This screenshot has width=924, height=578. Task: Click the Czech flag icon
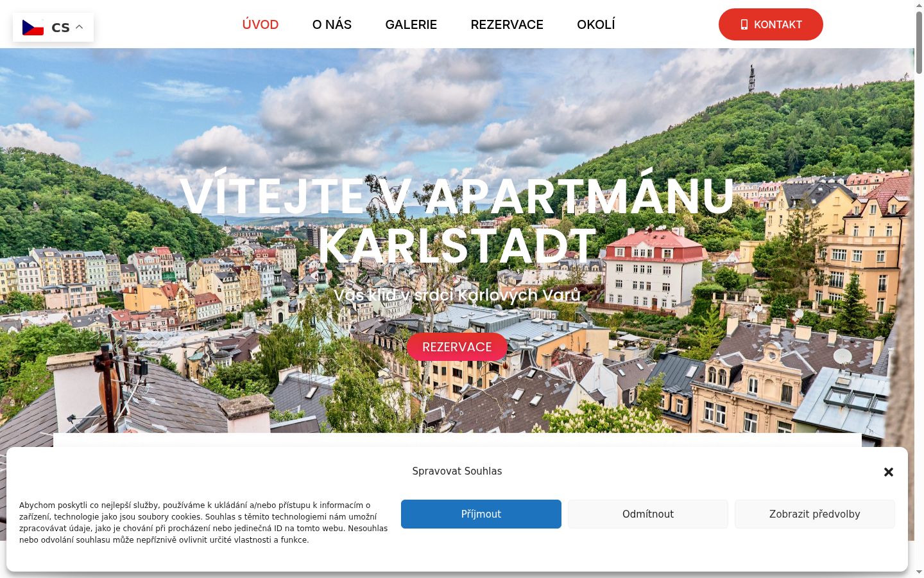click(x=33, y=28)
